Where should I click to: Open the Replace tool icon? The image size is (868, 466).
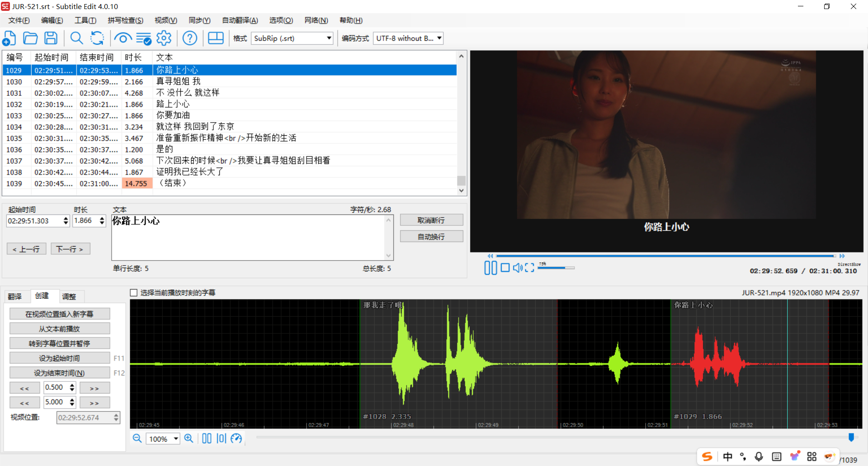pos(97,38)
